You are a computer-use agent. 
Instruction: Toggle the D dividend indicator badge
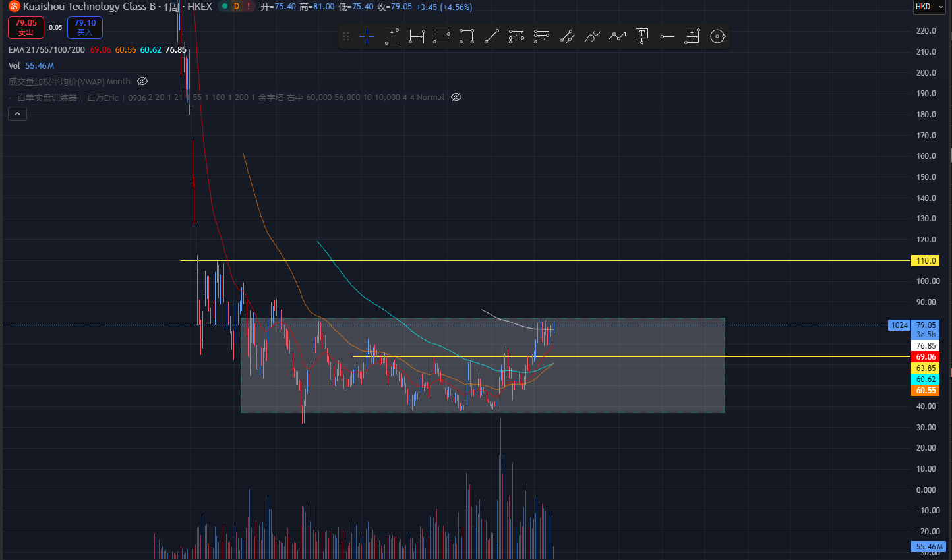tap(236, 7)
